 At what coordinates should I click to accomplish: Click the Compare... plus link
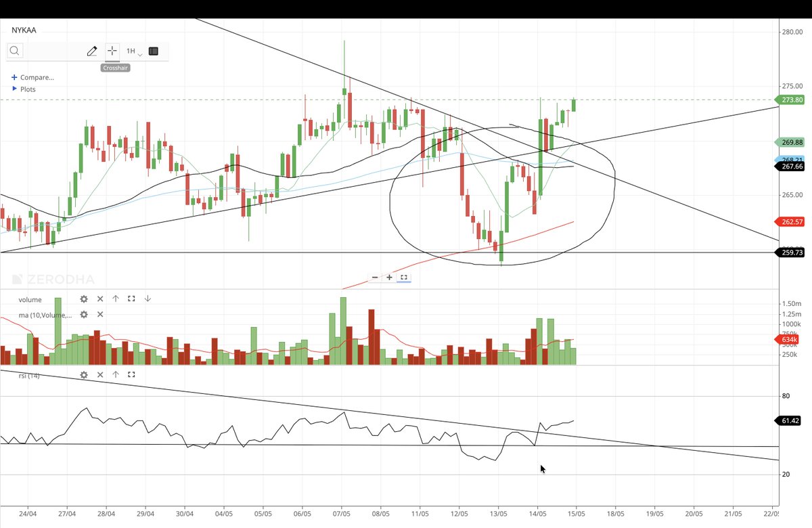[x=32, y=77]
